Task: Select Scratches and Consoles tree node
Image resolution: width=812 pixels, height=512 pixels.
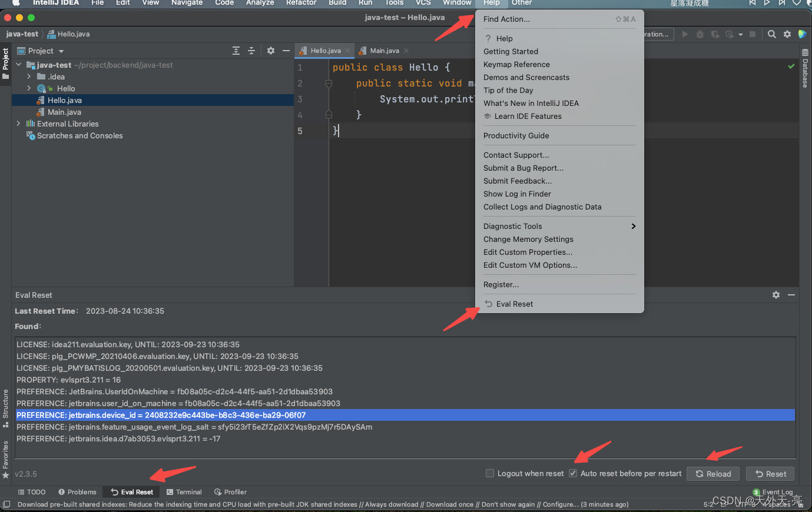Action: point(79,135)
